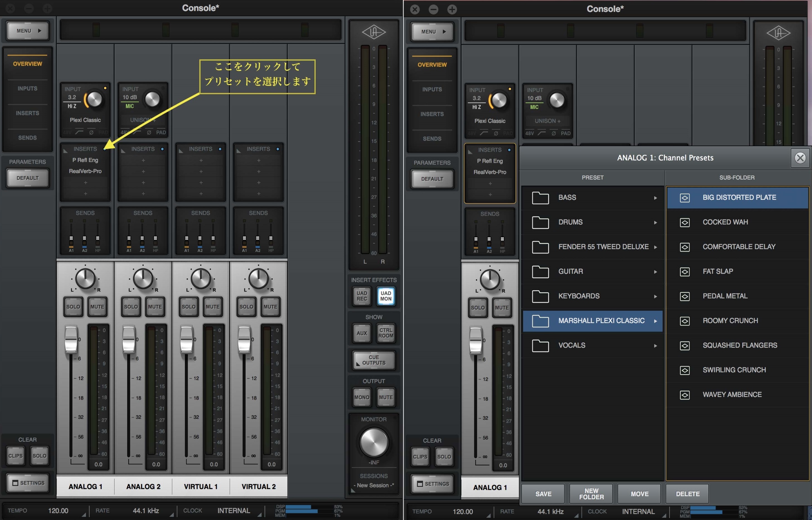812x520 pixels.
Task: Open the ANALOG 2 inserts preset dot
Action: tap(163, 149)
